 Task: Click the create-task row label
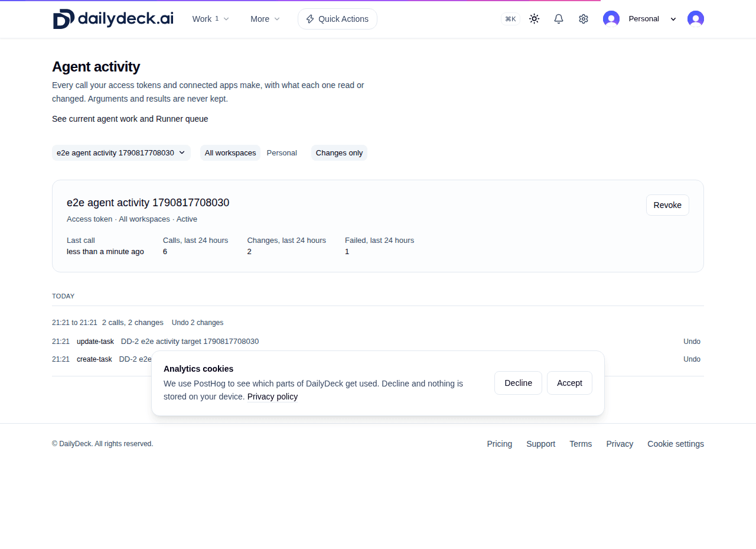[94, 359]
